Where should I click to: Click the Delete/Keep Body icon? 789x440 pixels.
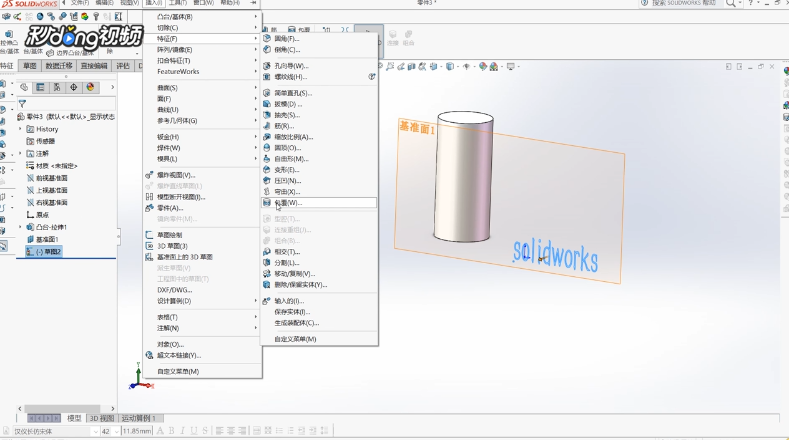[267, 284]
